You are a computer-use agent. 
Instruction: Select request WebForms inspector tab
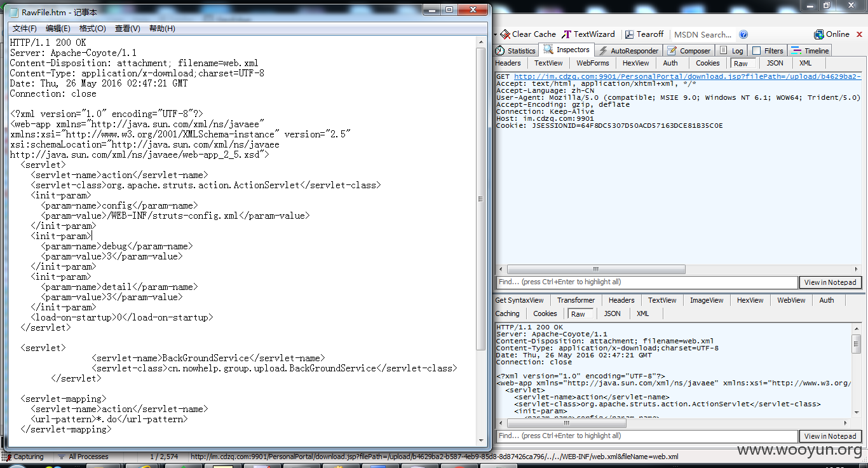(x=592, y=63)
